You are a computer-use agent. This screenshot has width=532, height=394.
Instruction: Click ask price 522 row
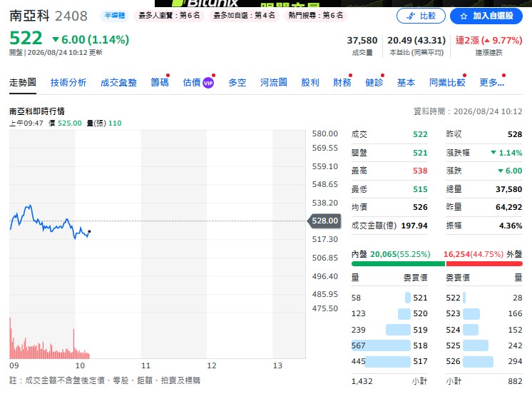pyautogui.click(x=484, y=298)
